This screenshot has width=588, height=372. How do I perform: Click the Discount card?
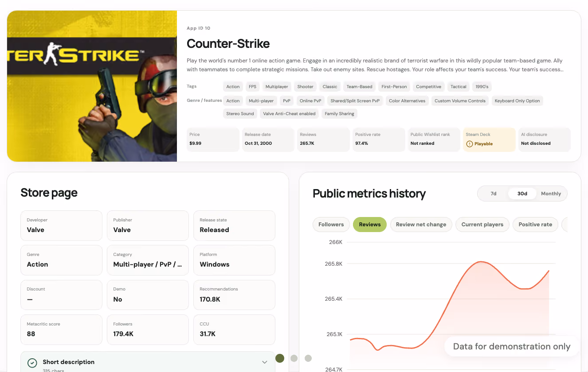point(62,295)
